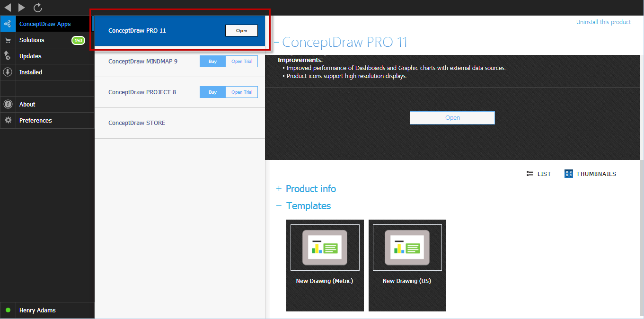
Task: Click the large Open button in dark panel
Action: (452, 118)
